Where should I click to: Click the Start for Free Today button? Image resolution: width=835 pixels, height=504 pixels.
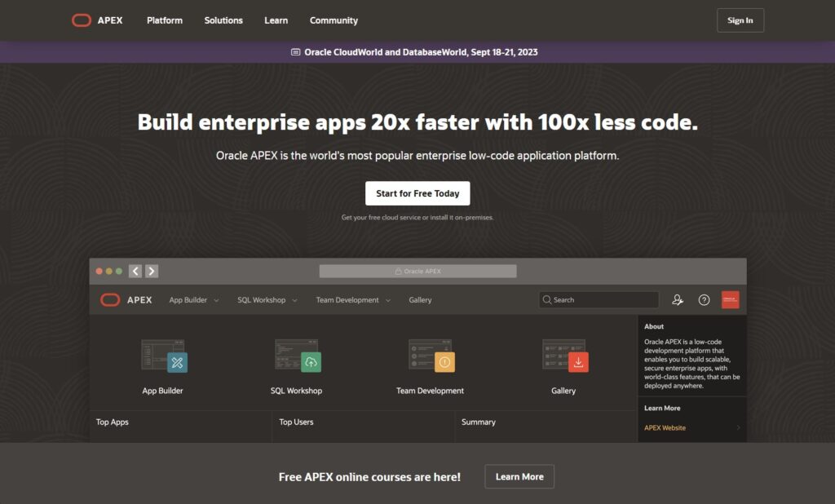tap(417, 193)
